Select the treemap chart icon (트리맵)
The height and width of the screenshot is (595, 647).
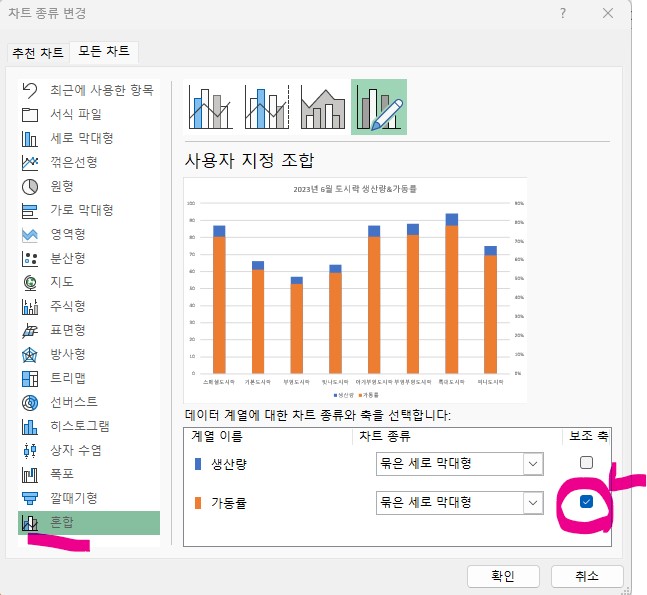point(30,378)
